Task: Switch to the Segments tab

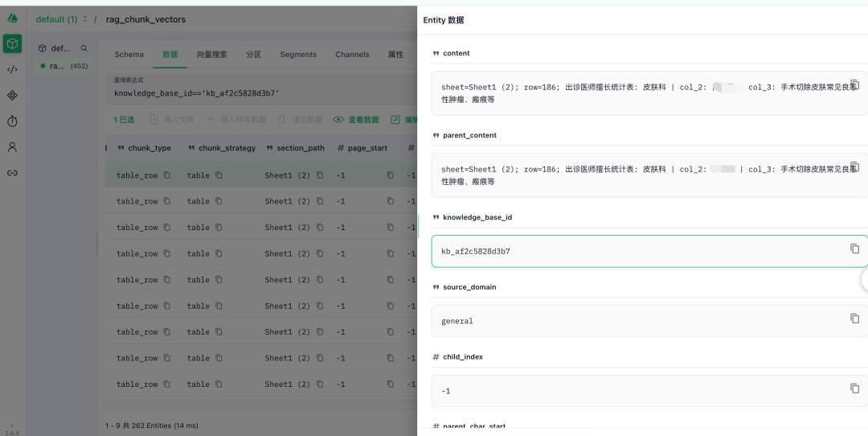Action: (x=298, y=54)
